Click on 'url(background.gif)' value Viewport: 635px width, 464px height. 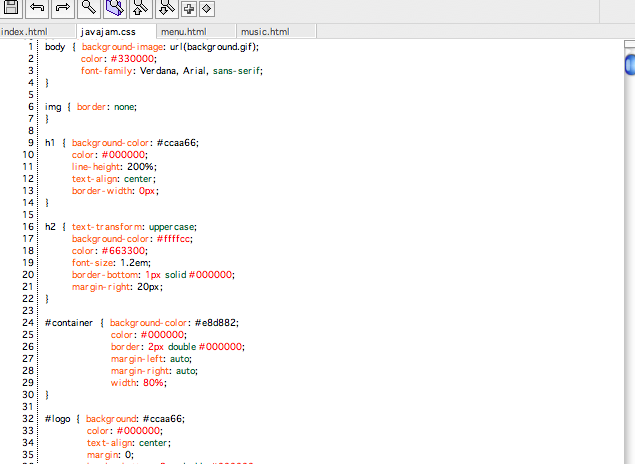pyautogui.click(x=213, y=47)
